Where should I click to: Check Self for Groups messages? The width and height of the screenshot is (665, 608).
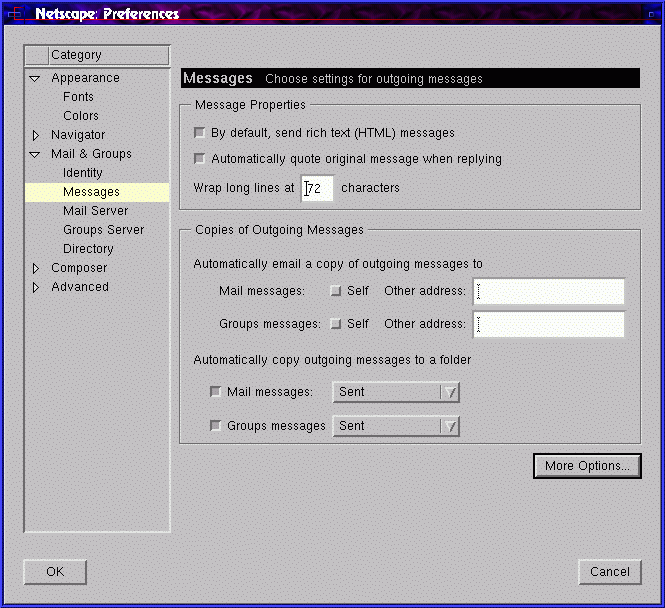(335, 324)
